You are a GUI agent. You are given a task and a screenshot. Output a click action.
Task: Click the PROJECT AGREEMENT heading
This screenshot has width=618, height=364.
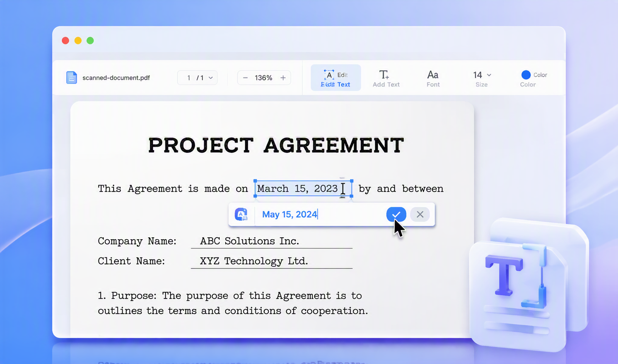(276, 145)
